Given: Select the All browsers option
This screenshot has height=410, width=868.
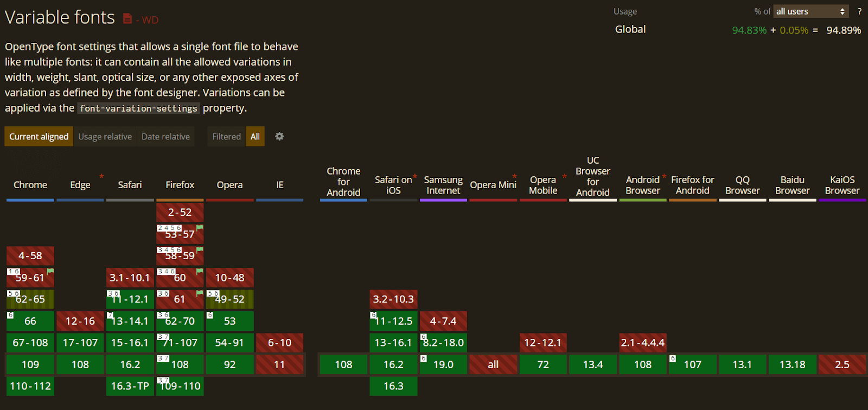Looking at the screenshot, I should tap(255, 137).
